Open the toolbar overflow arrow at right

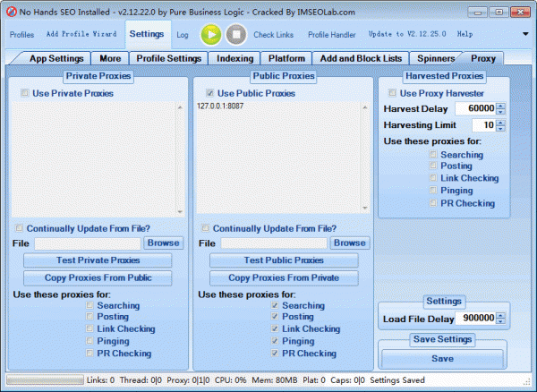(525, 34)
